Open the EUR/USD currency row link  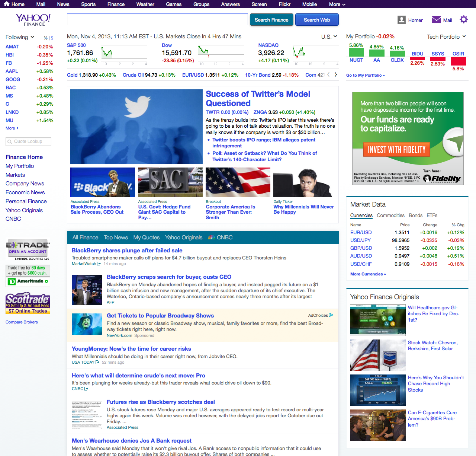click(361, 233)
